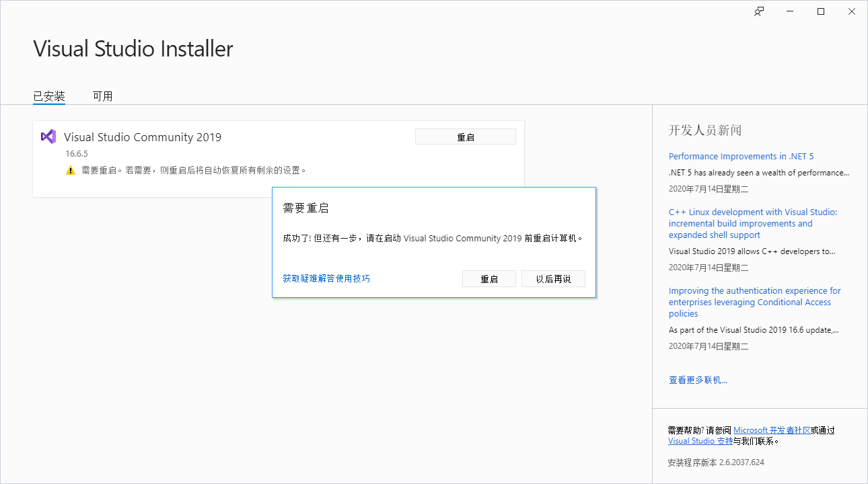This screenshot has width=868, height=484.
Task: Choose 以后再说 in the restart dialog
Action: (x=553, y=279)
